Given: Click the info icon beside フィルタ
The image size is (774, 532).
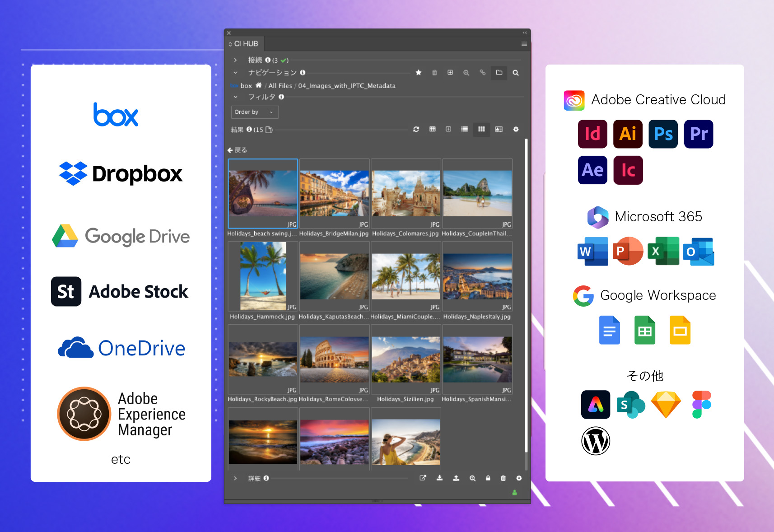Looking at the screenshot, I should (281, 97).
